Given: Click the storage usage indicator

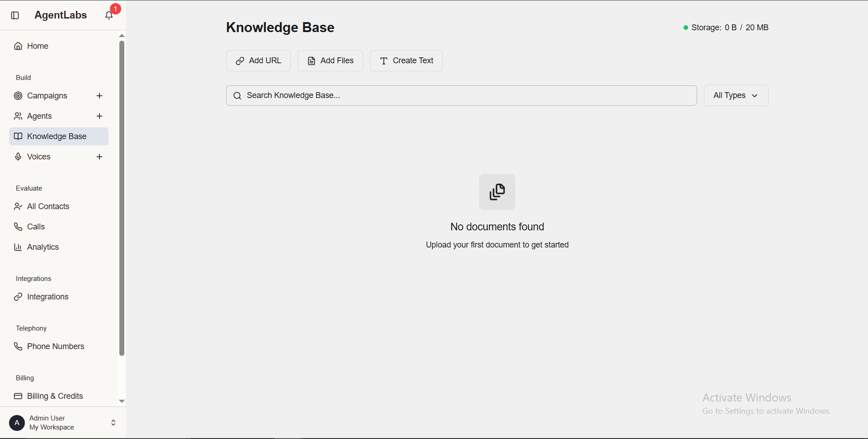Looking at the screenshot, I should click(726, 27).
